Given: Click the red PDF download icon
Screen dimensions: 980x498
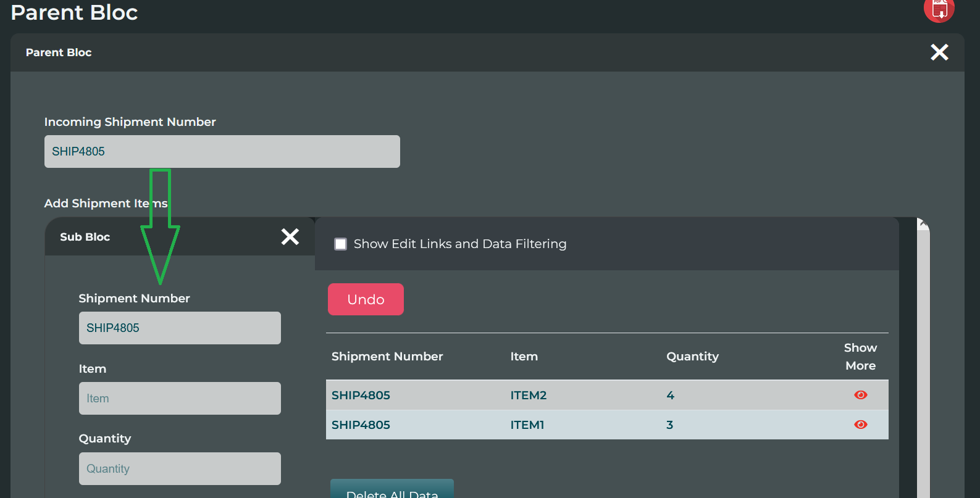Looking at the screenshot, I should [939, 9].
